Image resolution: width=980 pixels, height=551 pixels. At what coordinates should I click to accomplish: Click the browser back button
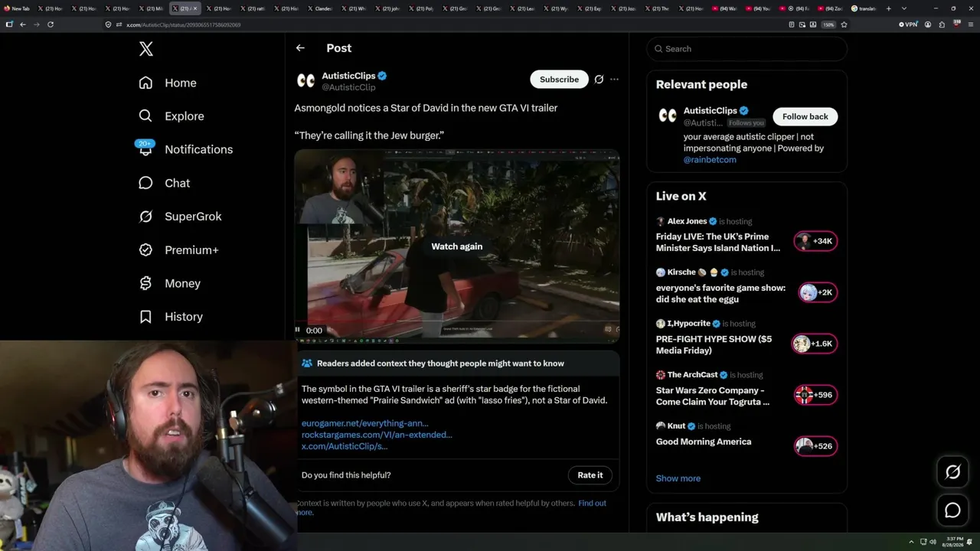[23, 24]
